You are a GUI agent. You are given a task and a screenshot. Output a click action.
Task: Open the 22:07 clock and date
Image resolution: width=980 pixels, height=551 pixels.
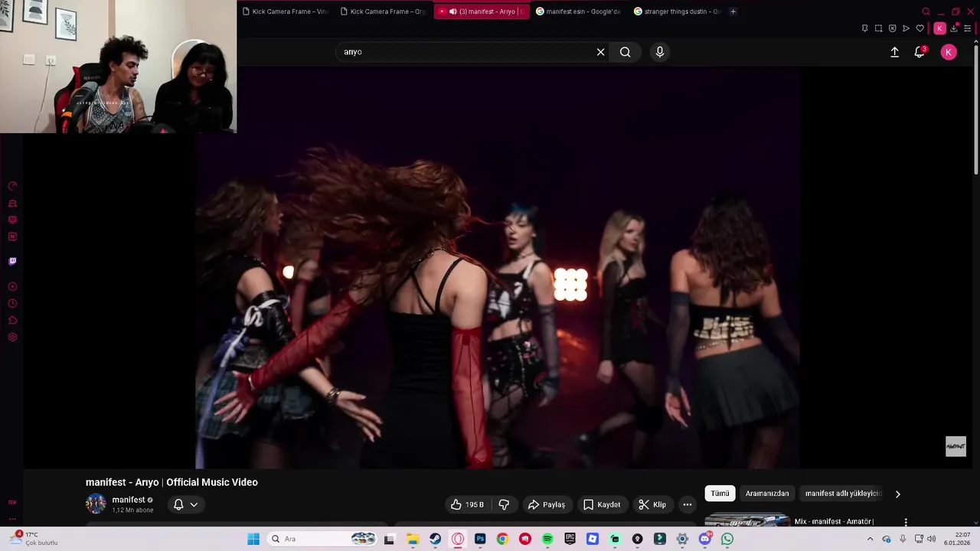(x=957, y=539)
